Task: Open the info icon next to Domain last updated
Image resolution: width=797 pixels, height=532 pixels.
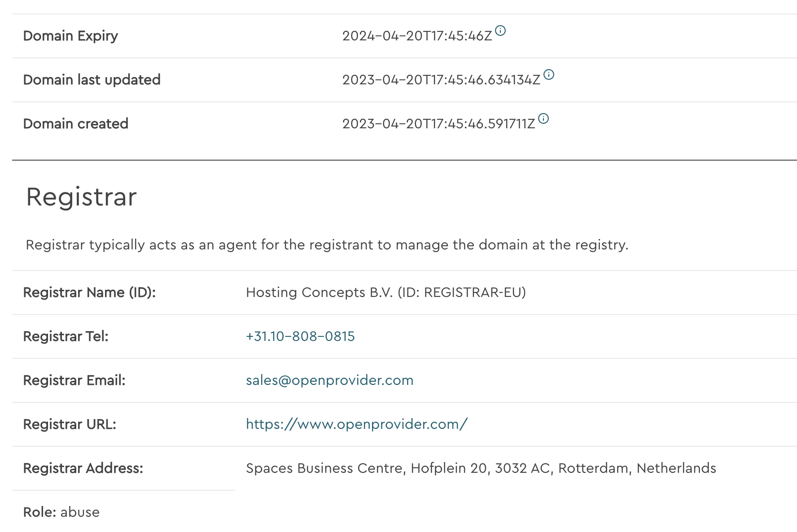Action: (x=549, y=74)
